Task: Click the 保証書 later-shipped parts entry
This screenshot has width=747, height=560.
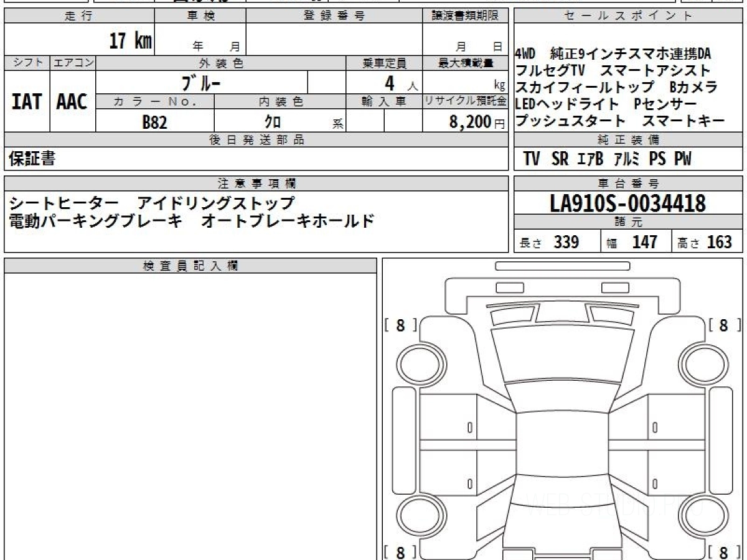Action: click(x=32, y=159)
